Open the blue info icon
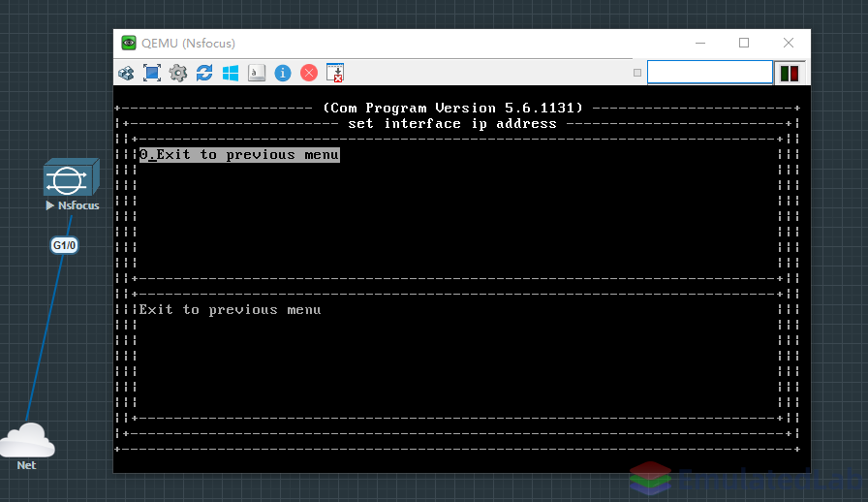The height and width of the screenshot is (502, 868). [283, 73]
